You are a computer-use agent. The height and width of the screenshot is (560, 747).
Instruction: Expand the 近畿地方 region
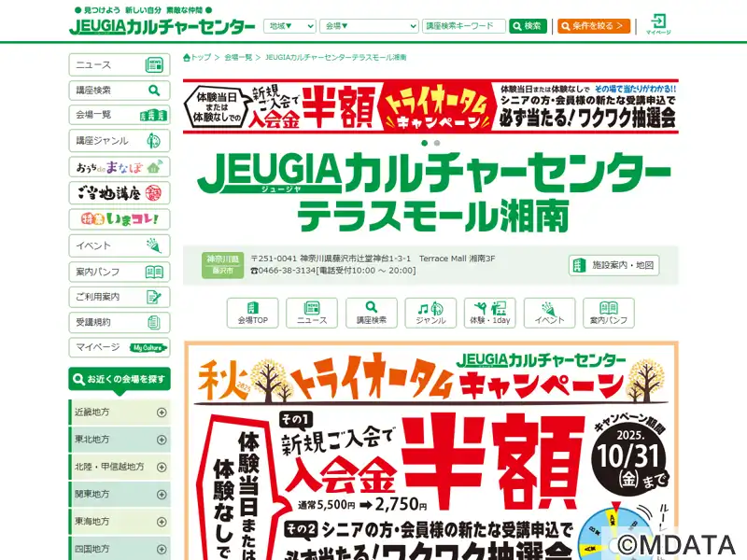(120, 413)
